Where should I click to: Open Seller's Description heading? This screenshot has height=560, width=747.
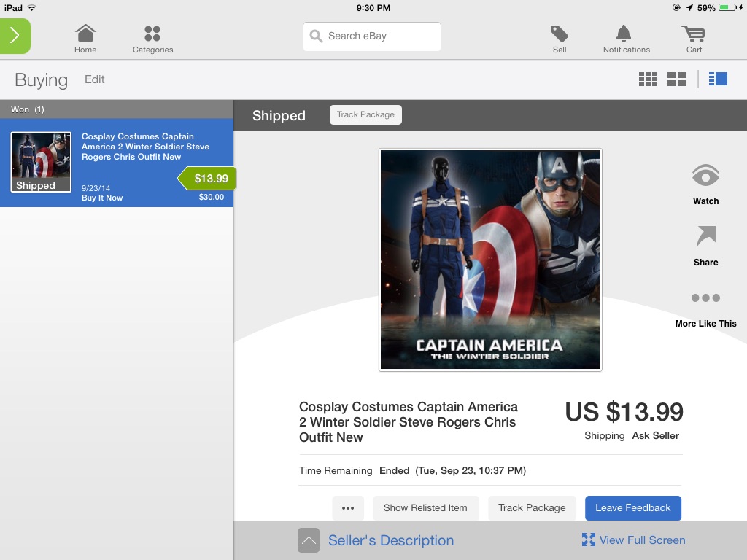[391, 540]
